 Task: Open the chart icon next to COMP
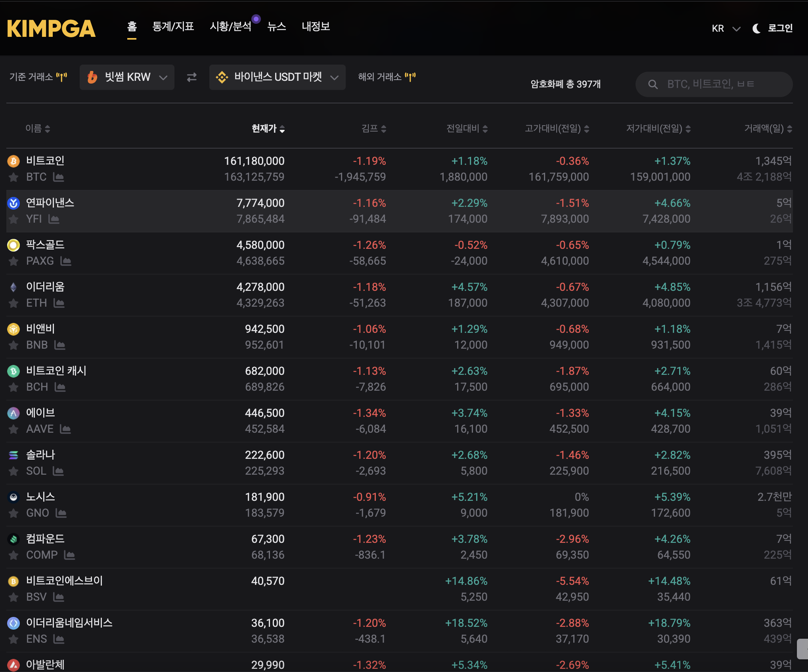click(x=69, y=555)
